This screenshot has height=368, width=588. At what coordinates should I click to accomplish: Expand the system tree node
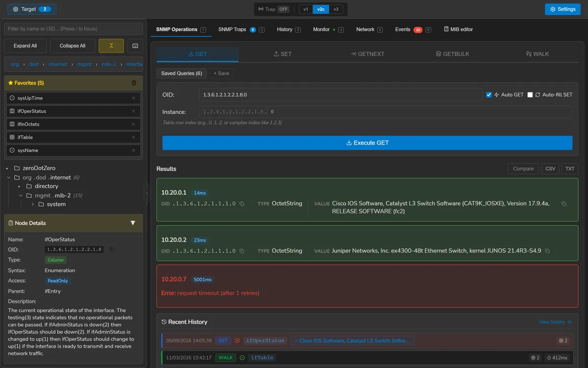32,204
